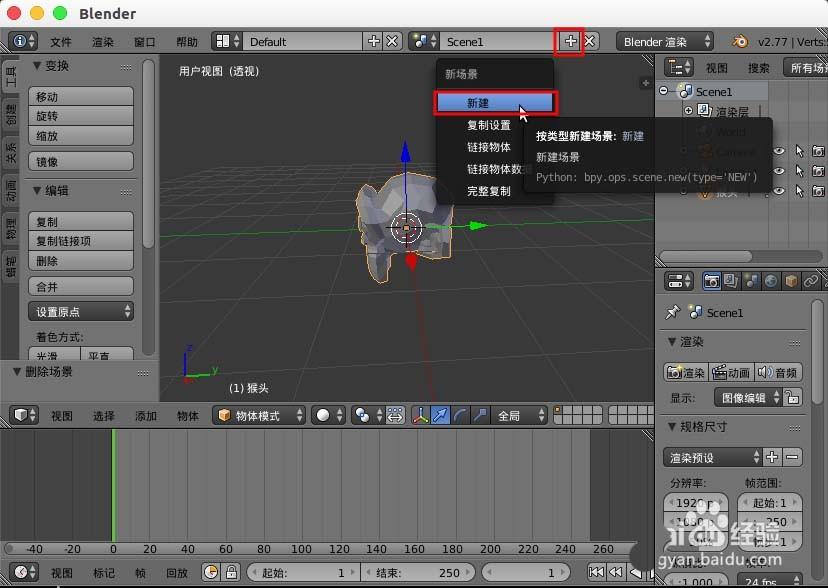Adjust the 1920 resolution slider
828x588 pixels.
tap(697, 503)
